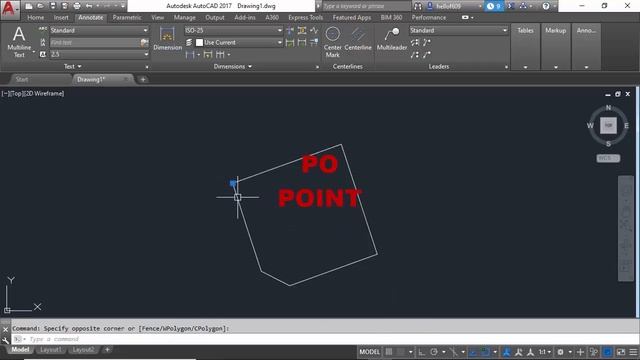Click the Undo arrow icon
The image size is (640, 360).
click(89, 6)
